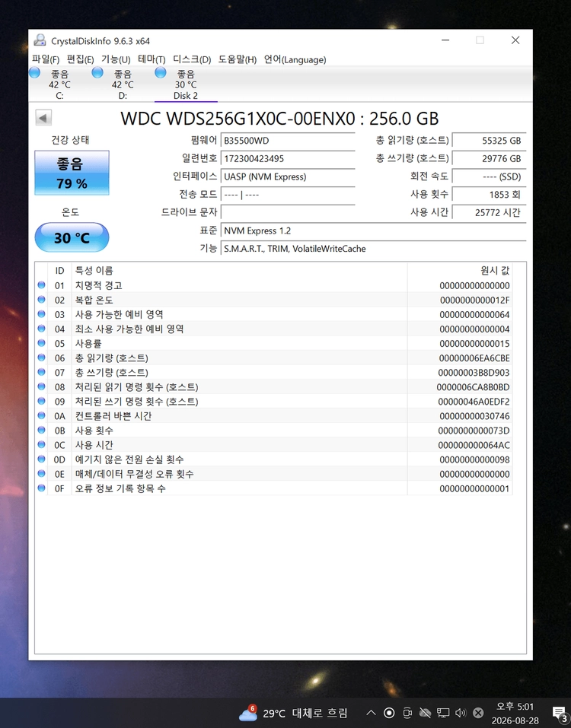Select row 0D 예기치 않은 전원 손실 횟수
This screenshot has height=728, width=571.
(x=274, y=459)
